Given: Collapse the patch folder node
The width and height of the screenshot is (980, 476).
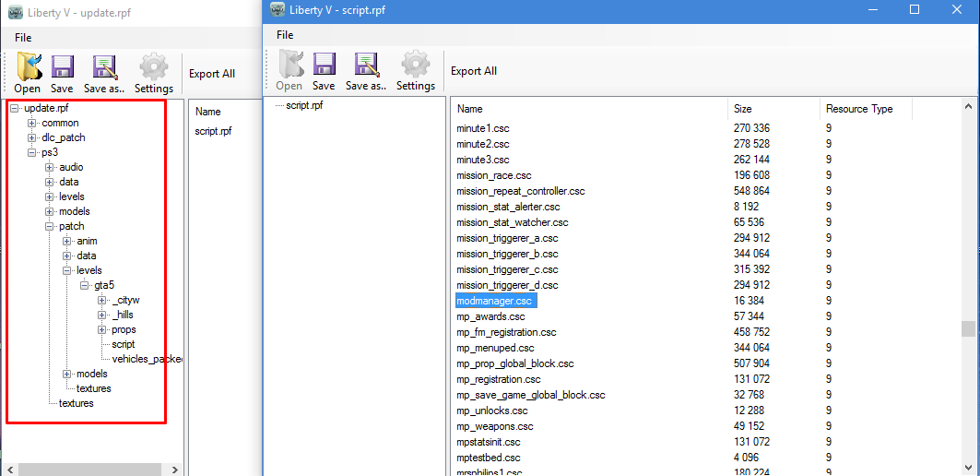Looking at the screenshot, I should point(50,226).
